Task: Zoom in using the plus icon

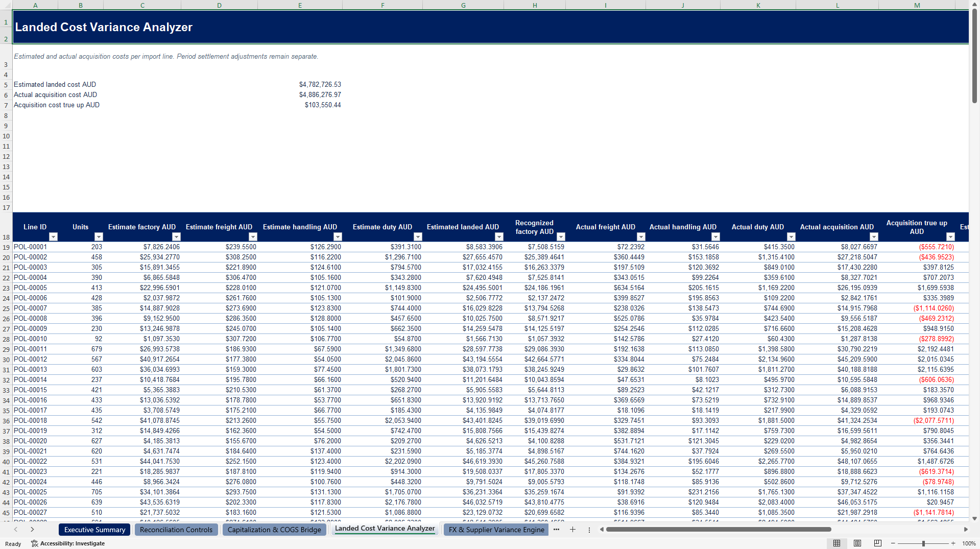Action: pos(953,543)
